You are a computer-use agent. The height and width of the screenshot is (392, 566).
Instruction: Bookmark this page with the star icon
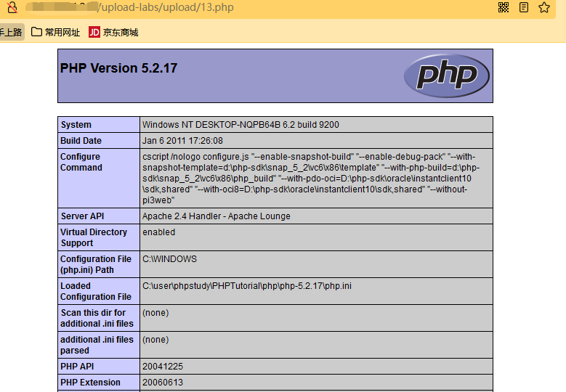(x=544, y=8)
